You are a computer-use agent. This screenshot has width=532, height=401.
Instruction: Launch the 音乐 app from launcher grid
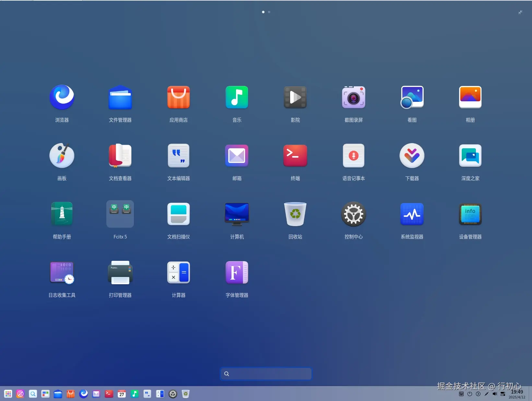[237, 97]
